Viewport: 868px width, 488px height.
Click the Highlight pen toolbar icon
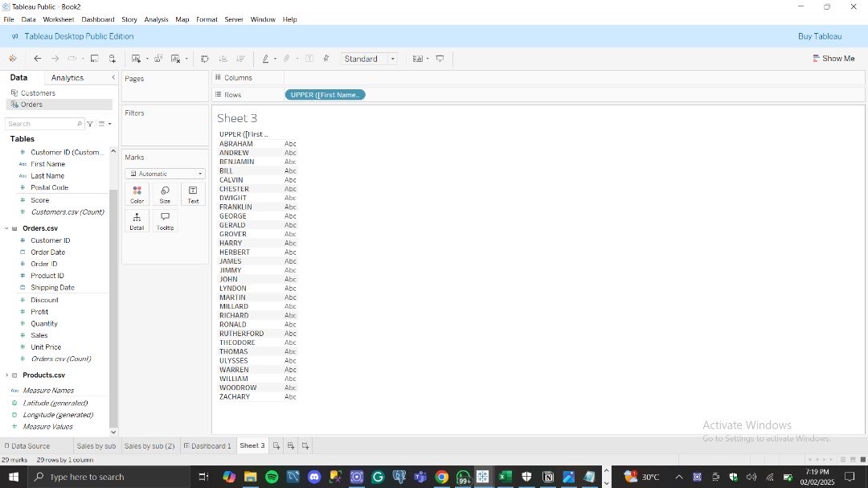pos(266,58)
